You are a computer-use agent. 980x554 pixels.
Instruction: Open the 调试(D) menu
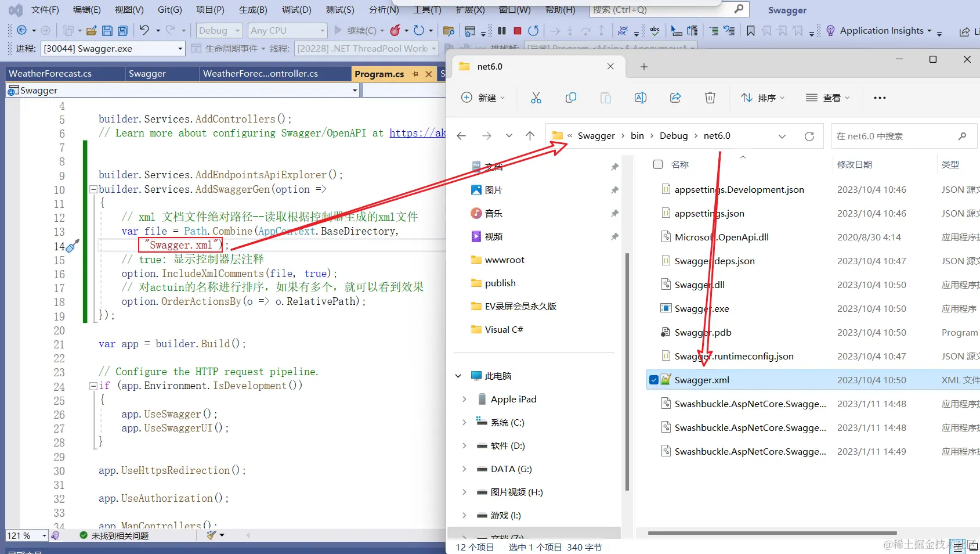tap(296, 10)
